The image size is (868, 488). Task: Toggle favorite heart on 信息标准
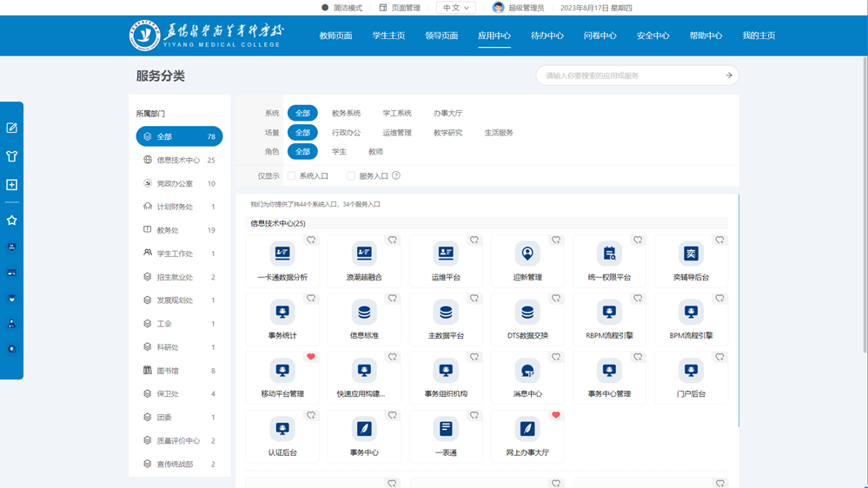click(393, 298)
